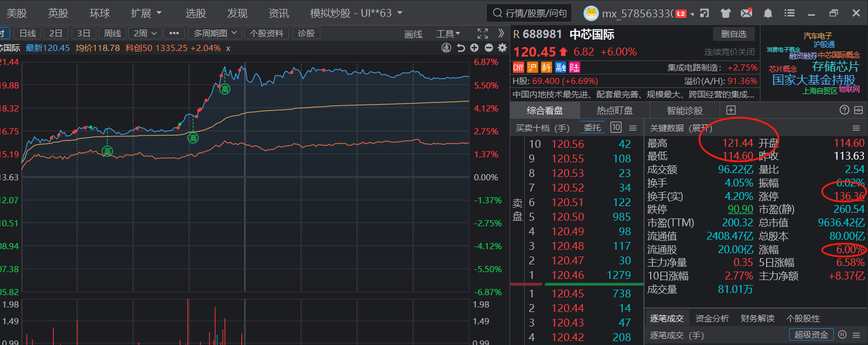Add a new panel tab with plus icon
The image size is (868, 345).
coord(731,110)
